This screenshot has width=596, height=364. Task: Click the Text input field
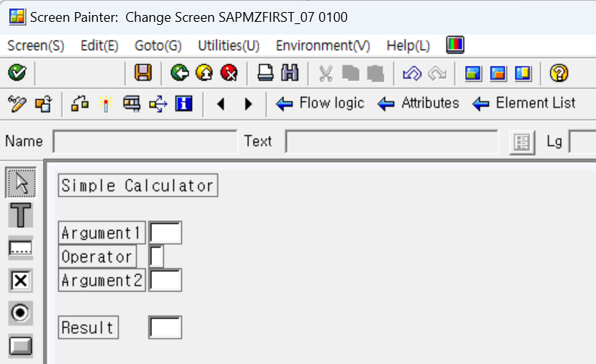[x=391, y=141]
